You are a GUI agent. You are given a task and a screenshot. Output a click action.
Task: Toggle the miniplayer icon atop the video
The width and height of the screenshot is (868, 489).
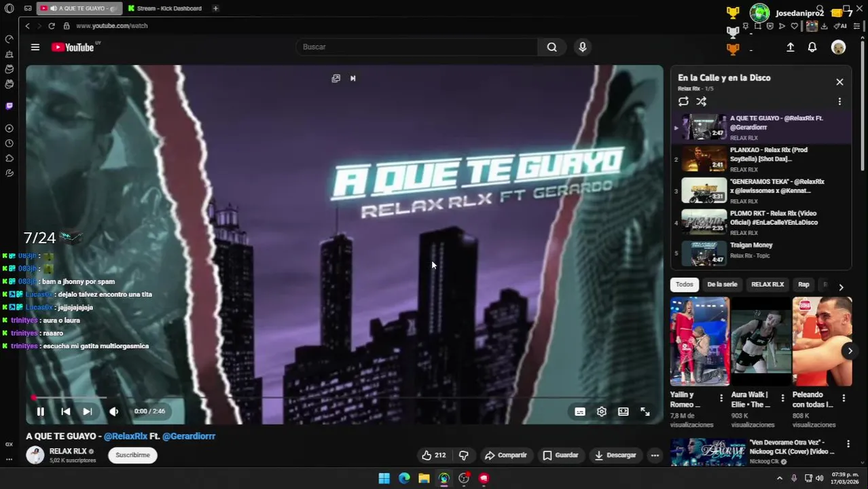336,78
